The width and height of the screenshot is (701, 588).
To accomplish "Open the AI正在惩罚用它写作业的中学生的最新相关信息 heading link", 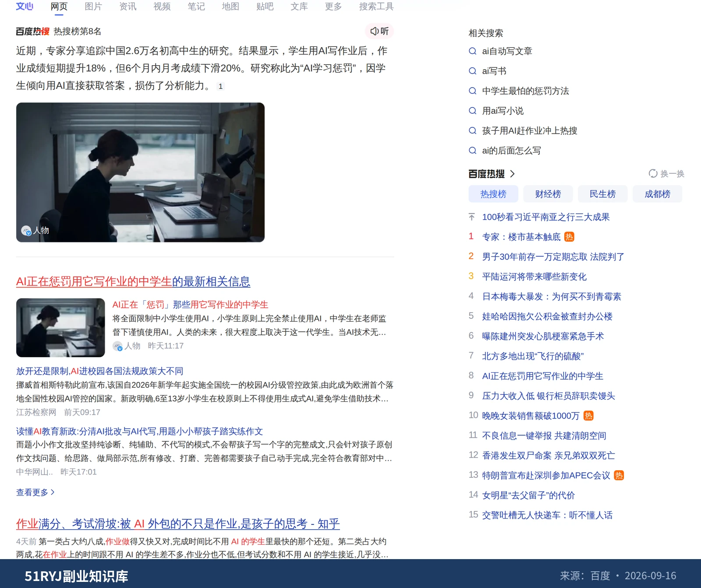I will point(133,282).
